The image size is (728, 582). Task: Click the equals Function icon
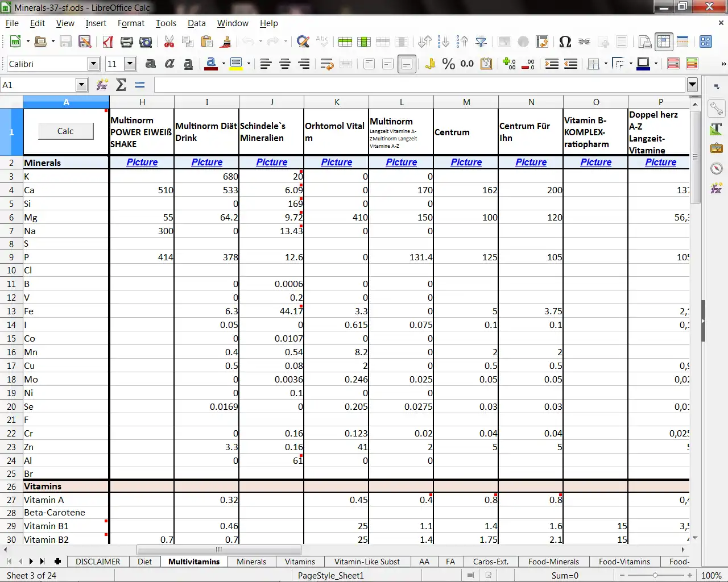140,85
